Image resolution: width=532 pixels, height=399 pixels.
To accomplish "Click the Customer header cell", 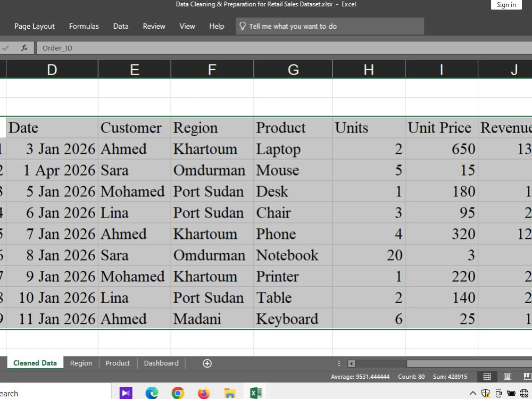I will click(135, 128).
